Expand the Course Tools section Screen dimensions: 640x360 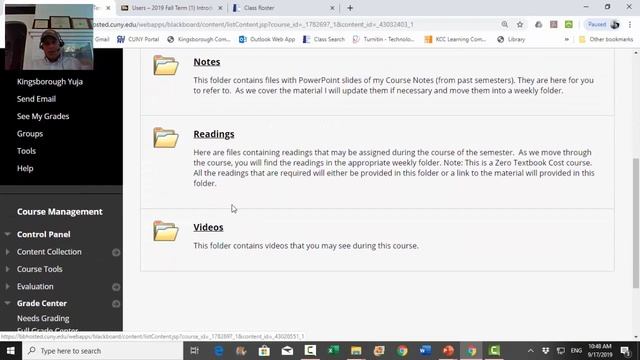(x=7, y=269)
